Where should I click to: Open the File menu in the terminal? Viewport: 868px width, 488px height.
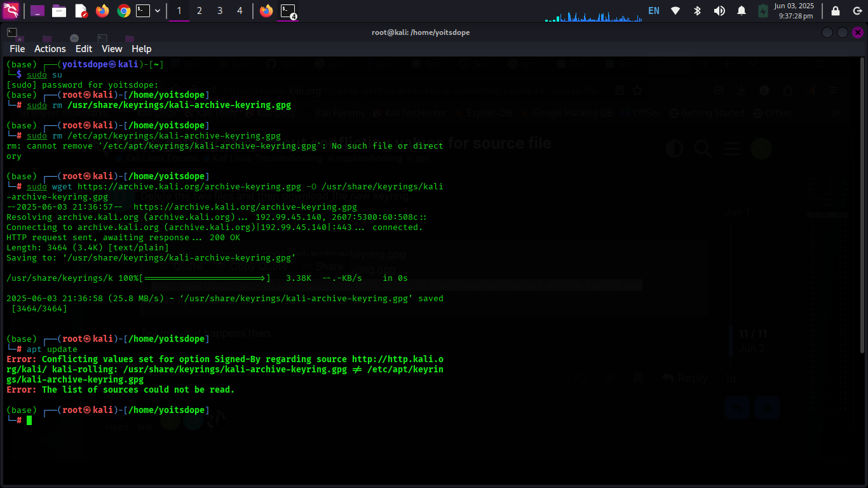(x=17, y=49)
